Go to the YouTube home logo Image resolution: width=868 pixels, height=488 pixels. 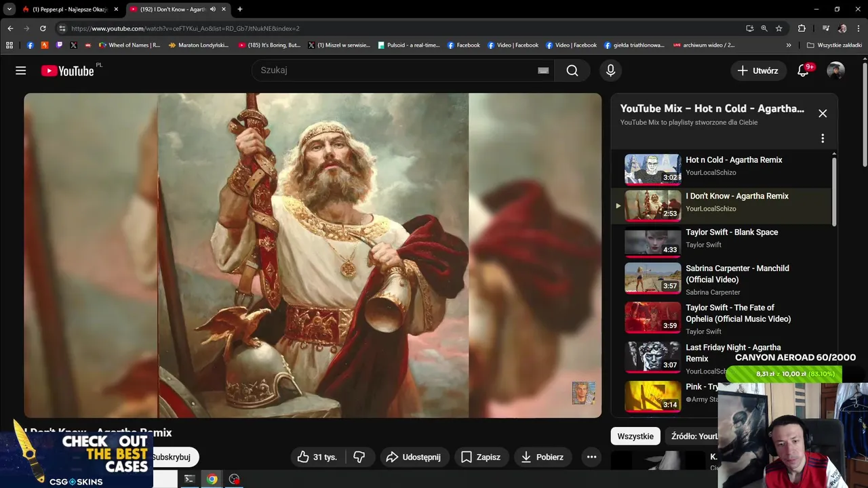[67, 70]
